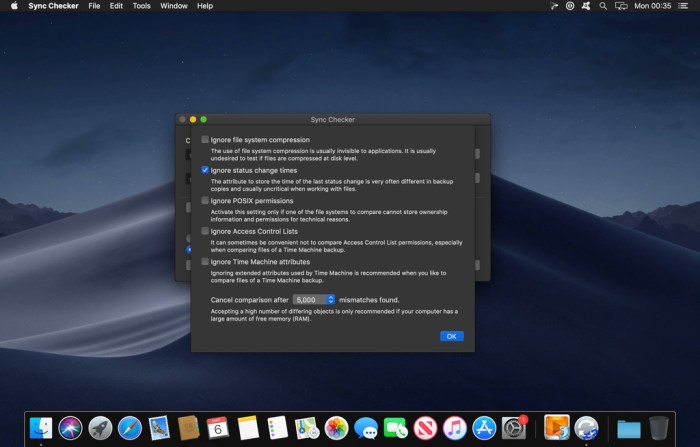
Task: Uncheck Ignore status change times
Action: coord(206,171)
